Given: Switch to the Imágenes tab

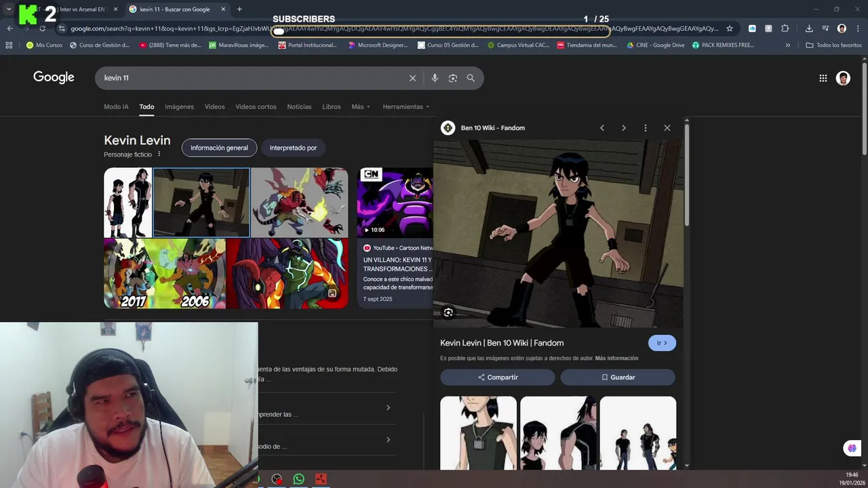Looking at the screenshot, I should [x=180, y=106].
